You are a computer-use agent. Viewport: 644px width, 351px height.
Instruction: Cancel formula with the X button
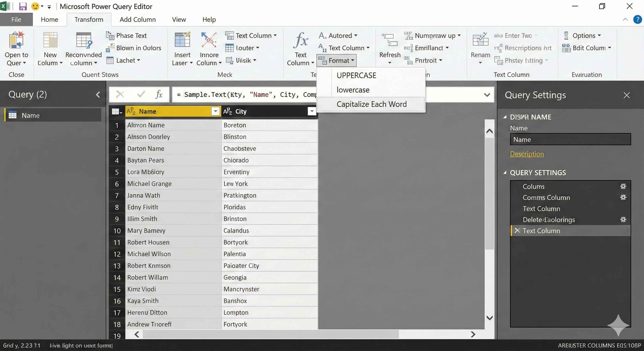point(120,94)
